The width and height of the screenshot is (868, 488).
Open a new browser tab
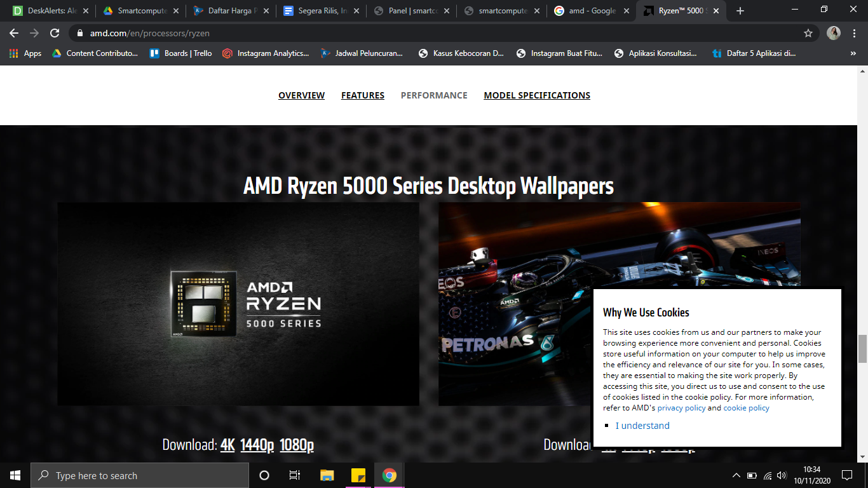coord(740,11)
